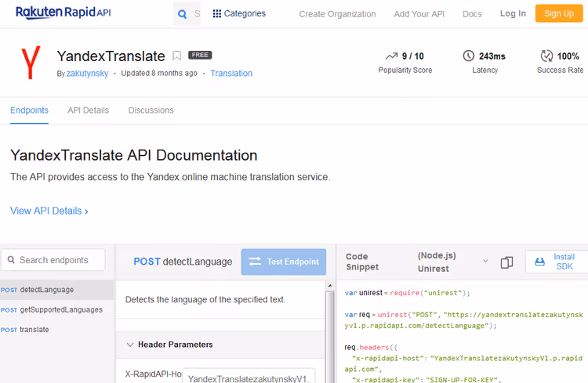The width and height of the screenshot is (588, 383).
Task: Select the getSupportedLanguages endpoint
Action: [56, 309]
